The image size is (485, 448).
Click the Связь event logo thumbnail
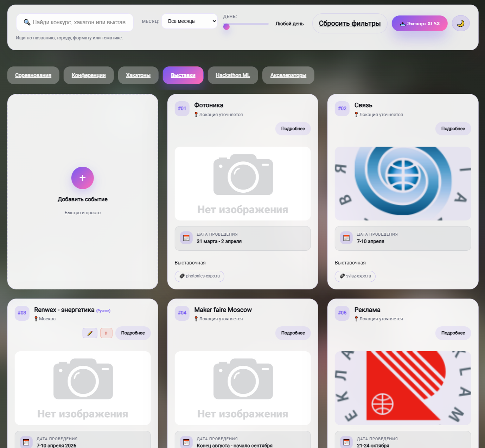pos(403,184)
